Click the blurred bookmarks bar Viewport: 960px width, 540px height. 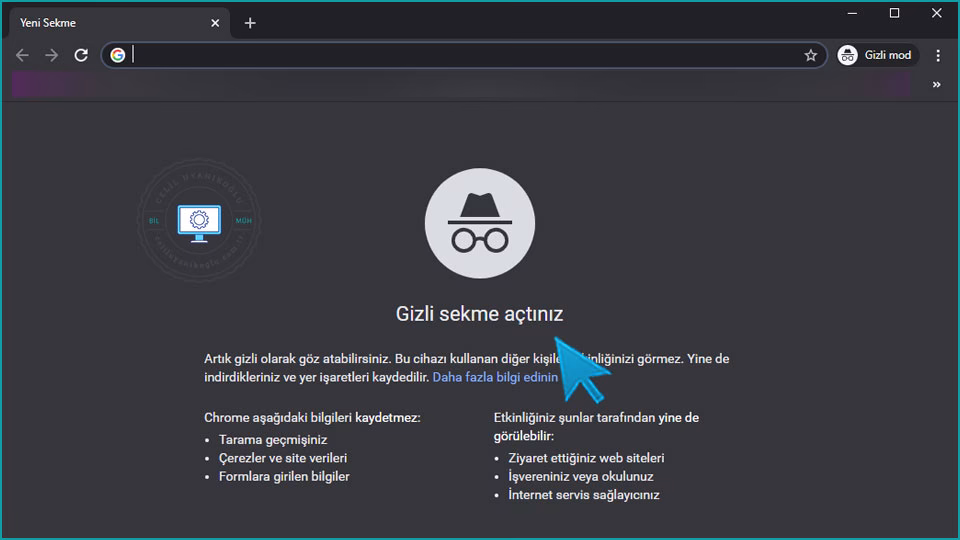(x=460, y=85)
